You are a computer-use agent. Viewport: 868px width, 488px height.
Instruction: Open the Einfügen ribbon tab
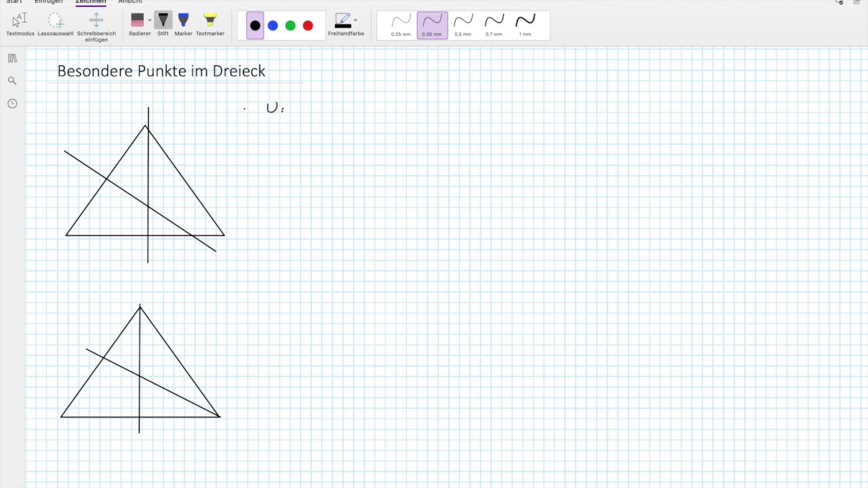(x=49, y=2)
